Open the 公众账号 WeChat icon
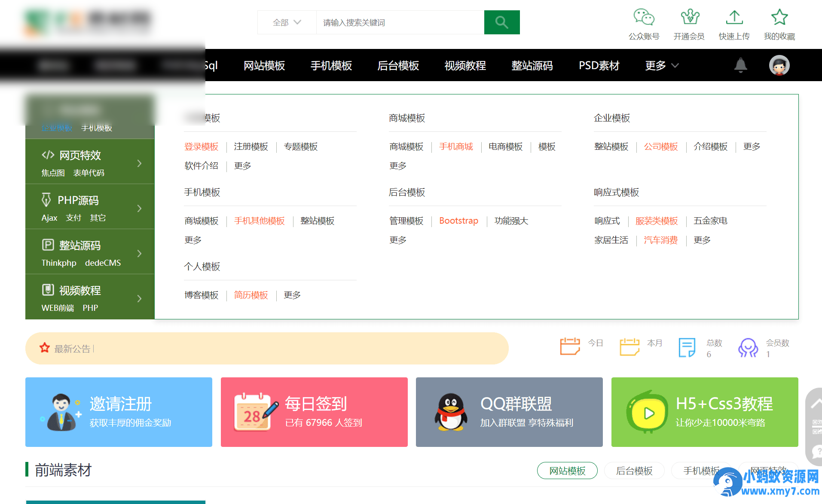The height and width of the screenshot is (504, 822). coord(643,18)
